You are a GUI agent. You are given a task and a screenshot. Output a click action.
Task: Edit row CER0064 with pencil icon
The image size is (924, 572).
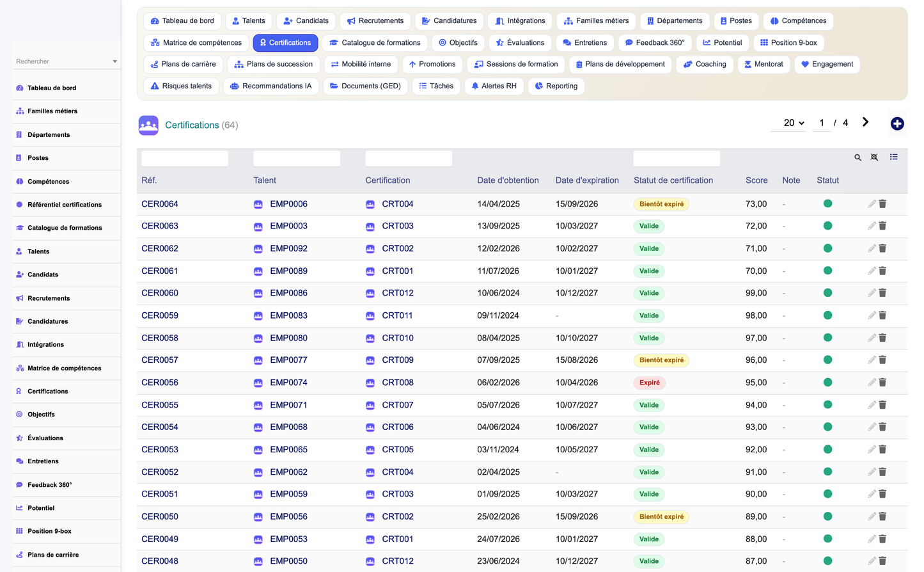[x=872, y=203]
